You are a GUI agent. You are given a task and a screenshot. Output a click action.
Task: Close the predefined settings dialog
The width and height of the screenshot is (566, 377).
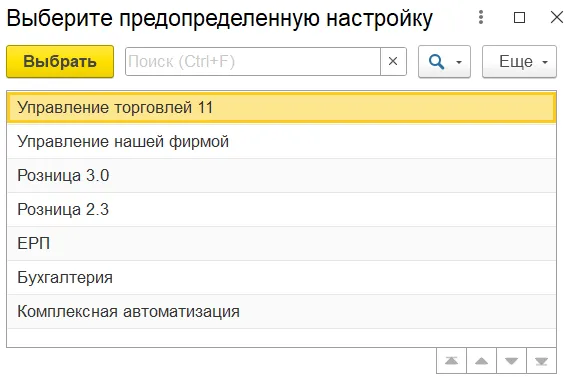click(557, 17)
